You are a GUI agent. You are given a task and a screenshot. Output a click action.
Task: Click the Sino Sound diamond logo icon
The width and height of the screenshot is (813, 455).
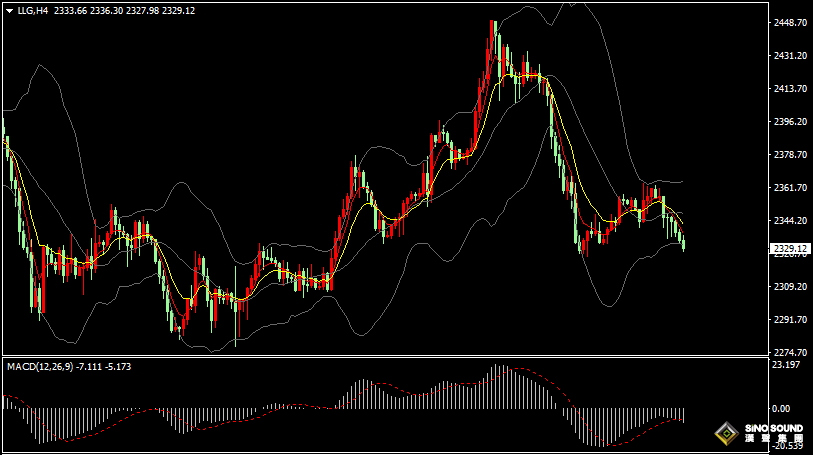point(725,434)
